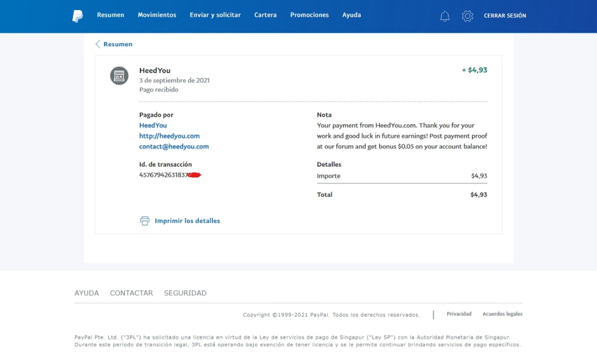Click the + $4,93 amount in green
This screenshot has width=597, height=364.
tap(474, 70)
